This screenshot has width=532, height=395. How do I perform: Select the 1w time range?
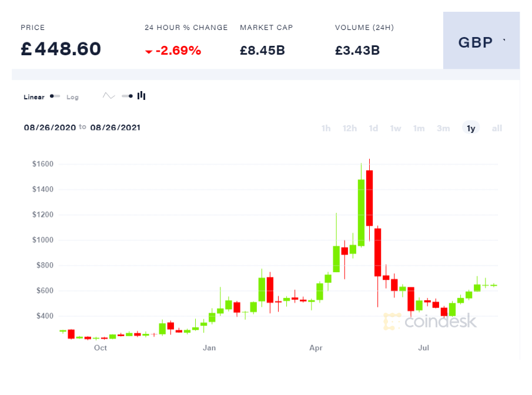pyautogui.click(x=395, y=128)
